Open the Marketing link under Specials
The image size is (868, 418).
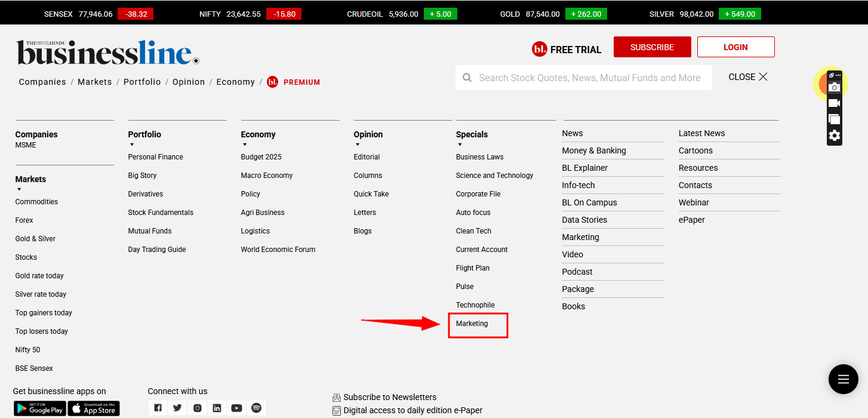click(472, 324)
